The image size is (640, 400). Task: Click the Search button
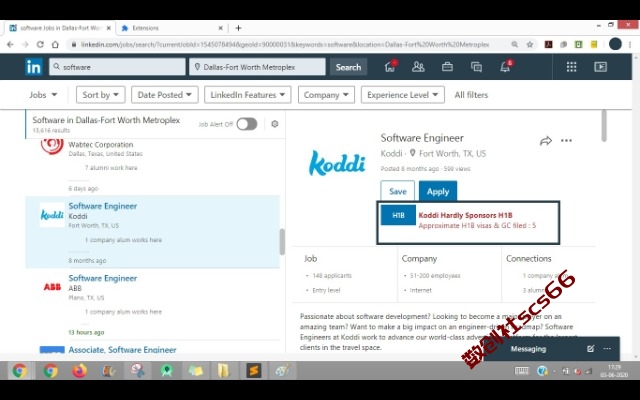348,67
